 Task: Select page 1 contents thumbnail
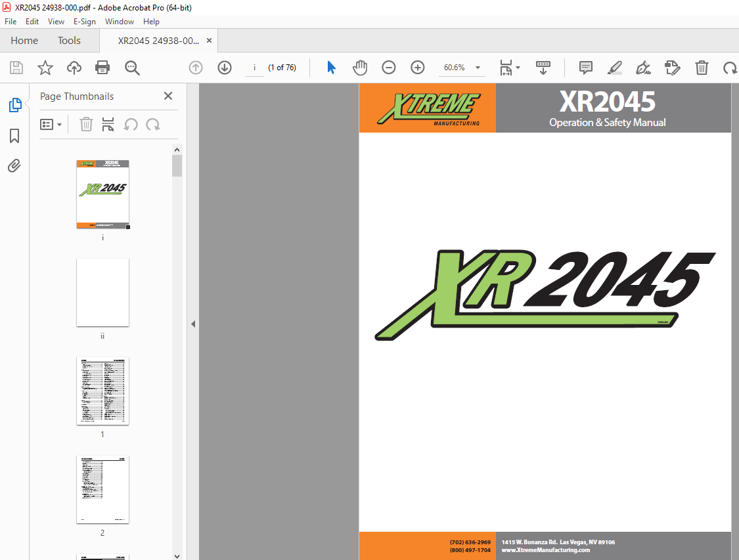click(x=102, y=391)
